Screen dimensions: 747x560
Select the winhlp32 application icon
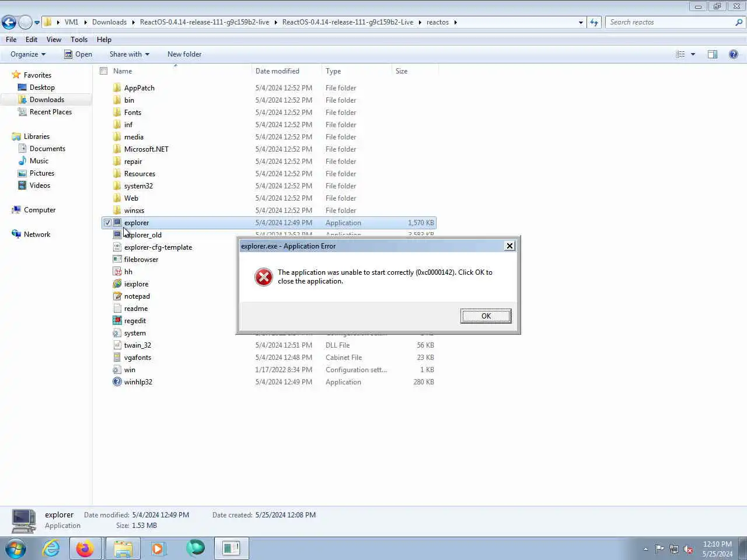[x=117, y=382]
